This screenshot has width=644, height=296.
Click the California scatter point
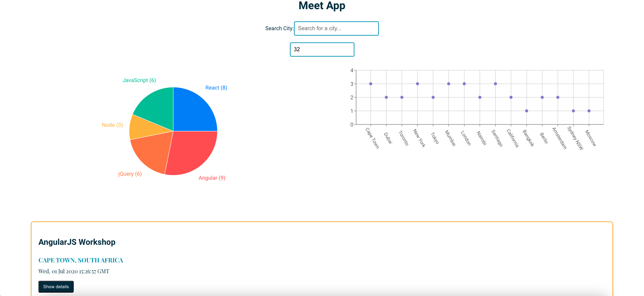coord(511,97)
